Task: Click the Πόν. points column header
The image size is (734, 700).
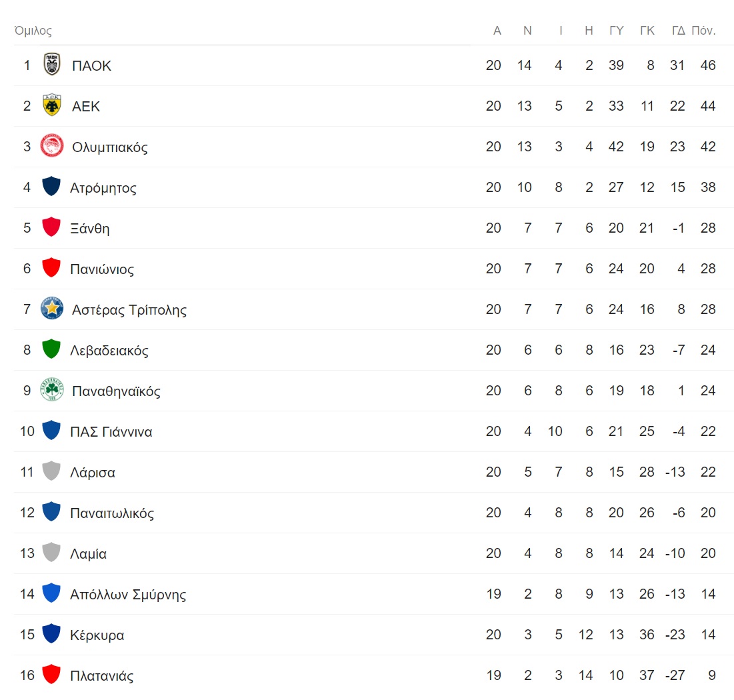Action: coord(703,31)
